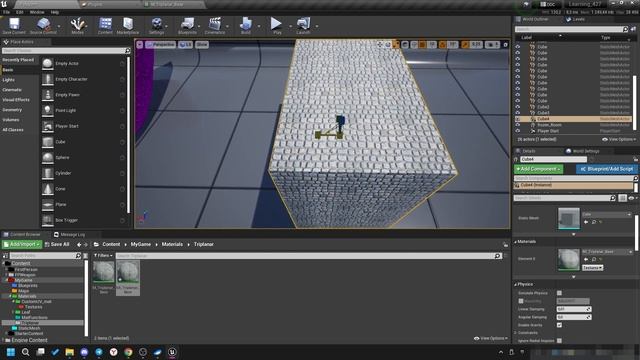Select the Cube basic shape

[84, 142]
